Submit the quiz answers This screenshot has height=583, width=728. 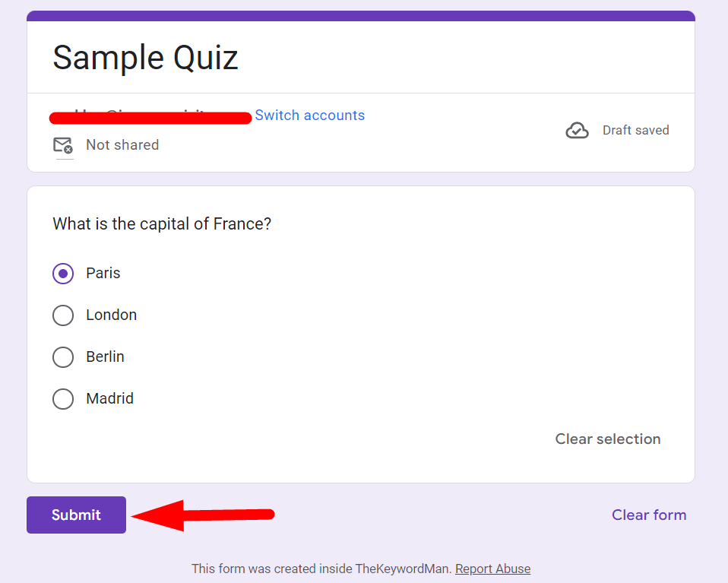click(75, 515)
